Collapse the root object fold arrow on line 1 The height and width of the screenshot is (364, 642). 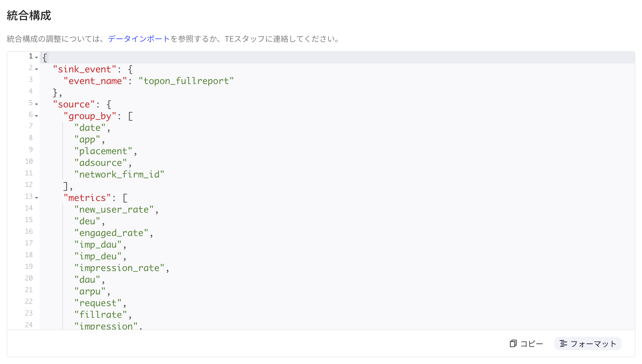coord(37,57)
